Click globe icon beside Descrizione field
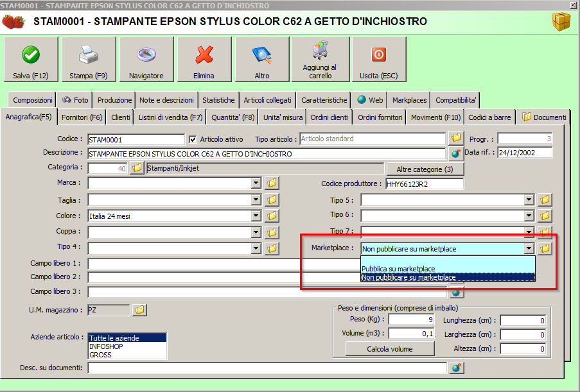Viewport: 580px width, 392px height. pyautogui.click(x=456, y=153)
